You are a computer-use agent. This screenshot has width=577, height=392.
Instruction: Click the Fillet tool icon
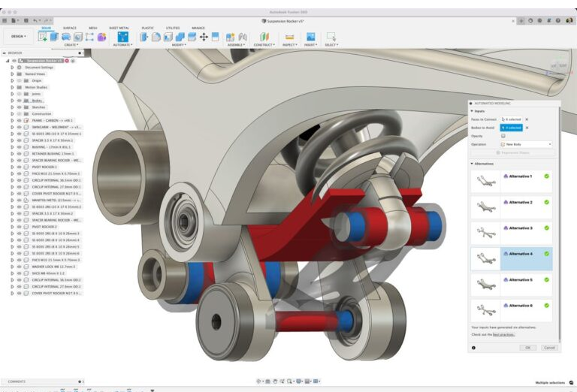tap(156, 37)
